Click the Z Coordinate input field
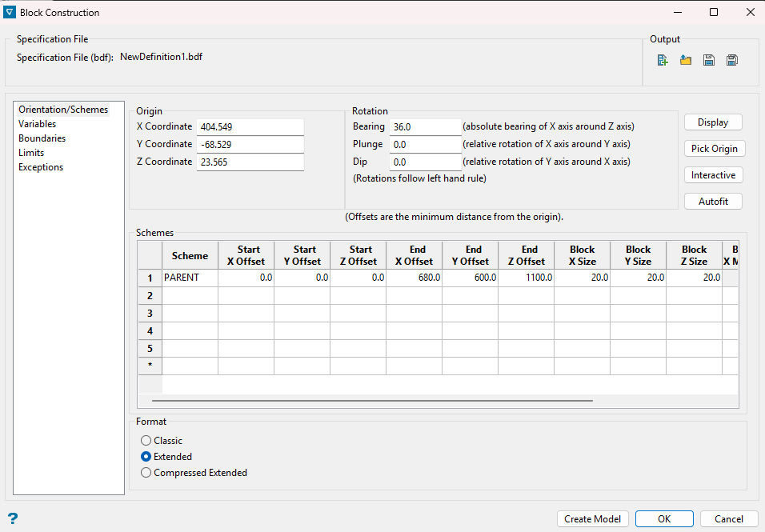Viewport: 765px width, 532px height. click(x=250, y=162)
